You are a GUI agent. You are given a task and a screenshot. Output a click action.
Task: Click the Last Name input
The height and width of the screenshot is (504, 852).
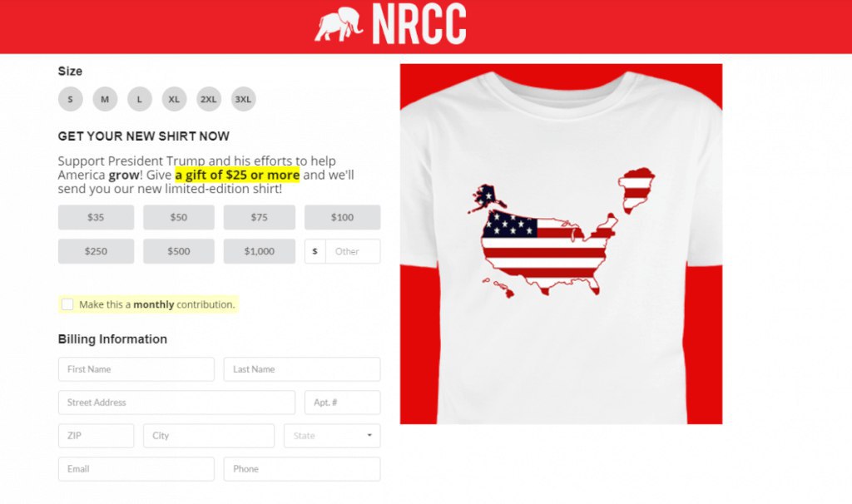pos(302,369)
